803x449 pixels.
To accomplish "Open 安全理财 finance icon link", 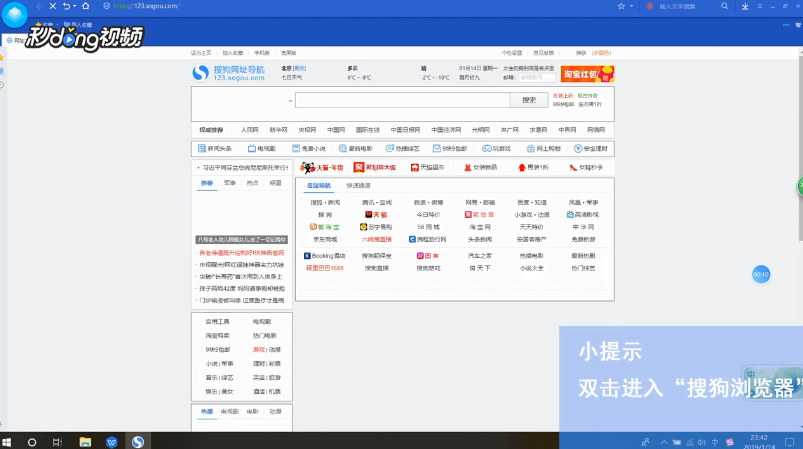I will pyautogui.click(x=590, y=148).
